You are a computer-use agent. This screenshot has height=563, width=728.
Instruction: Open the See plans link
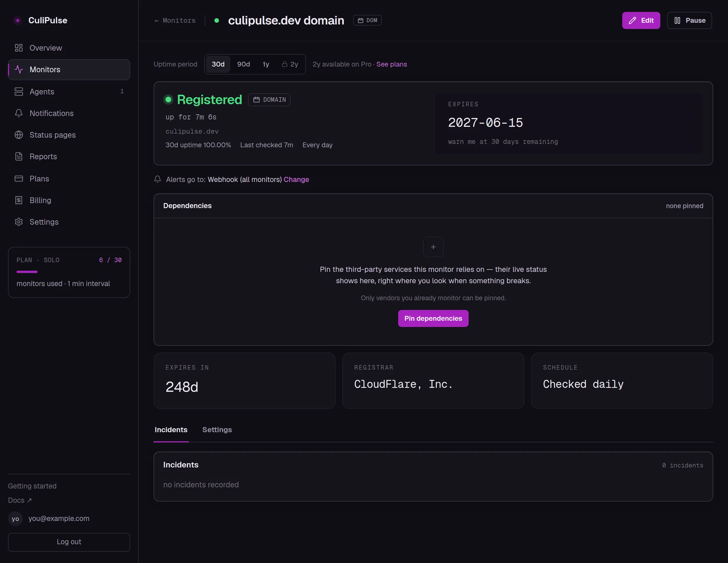[x=391, y=64]
